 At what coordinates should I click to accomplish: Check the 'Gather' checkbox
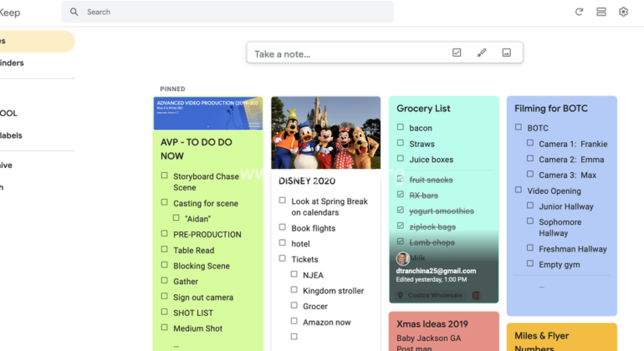point(164,281)
